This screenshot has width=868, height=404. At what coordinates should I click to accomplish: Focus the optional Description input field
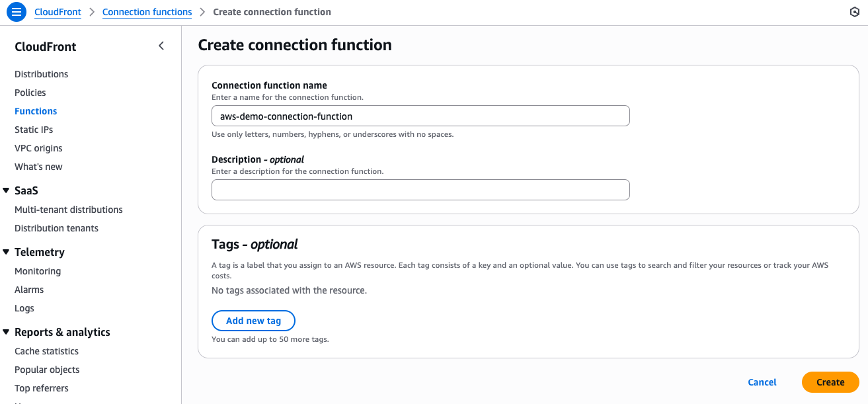tap(420, 190)
